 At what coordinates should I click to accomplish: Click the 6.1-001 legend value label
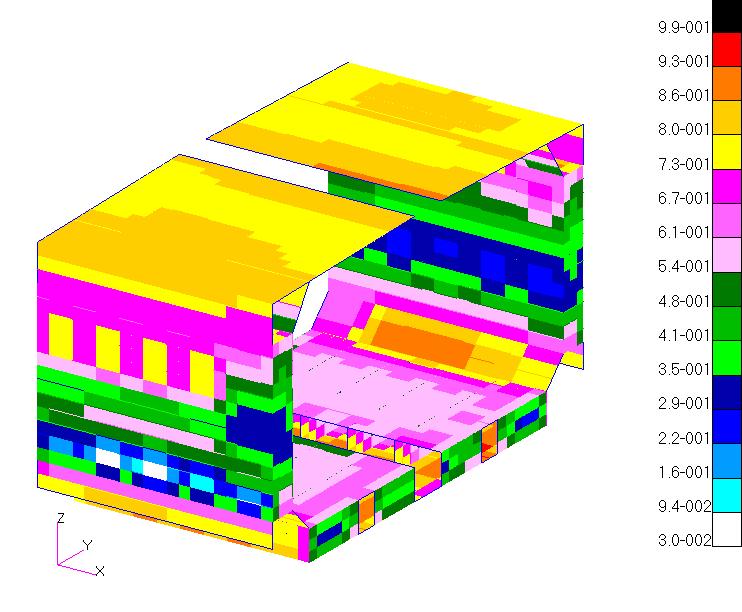(x=683, y=232)
